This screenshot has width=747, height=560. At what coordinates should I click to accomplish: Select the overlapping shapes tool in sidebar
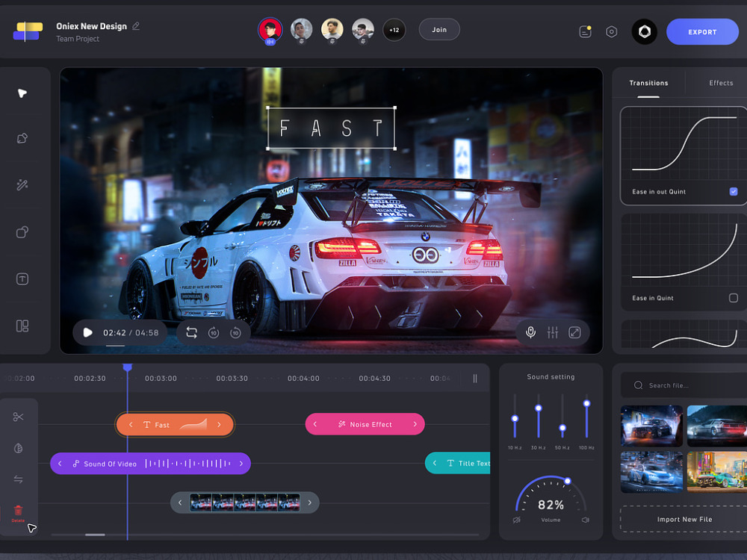pos(22,232)
